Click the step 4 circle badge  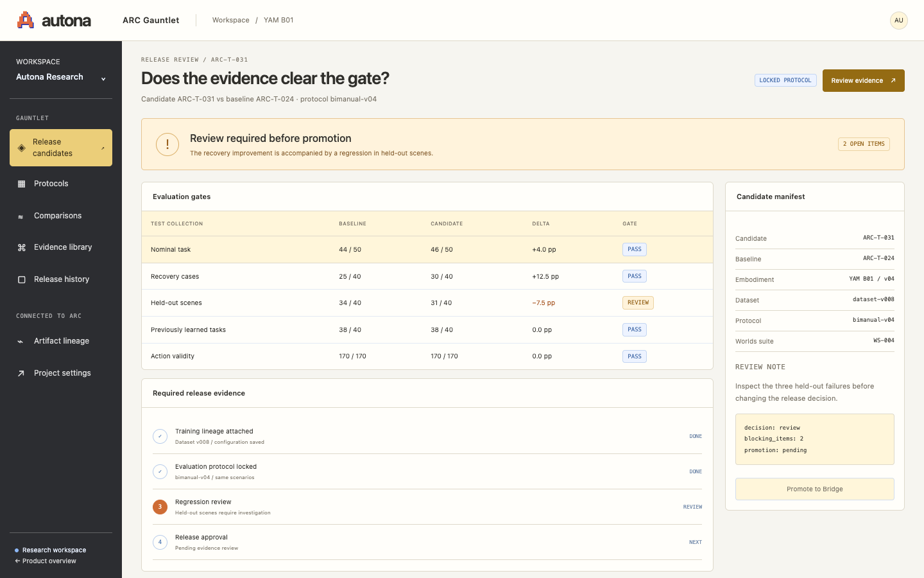pos(160,542)
